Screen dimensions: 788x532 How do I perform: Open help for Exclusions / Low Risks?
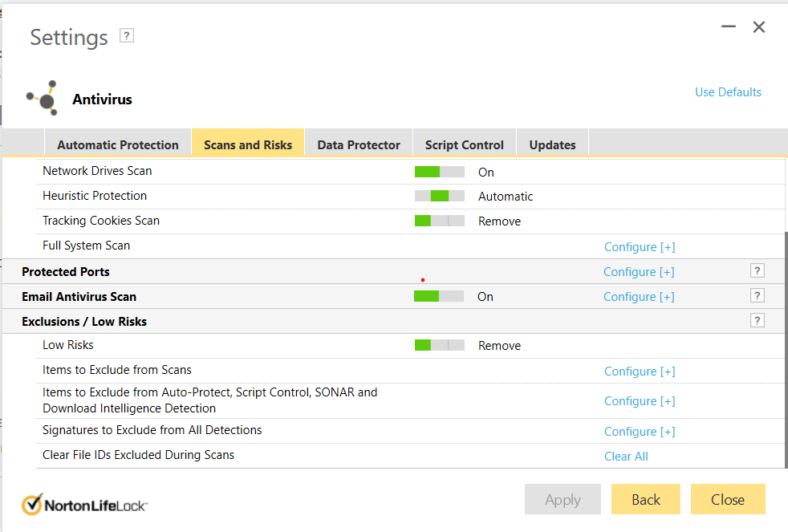[757, 321]
